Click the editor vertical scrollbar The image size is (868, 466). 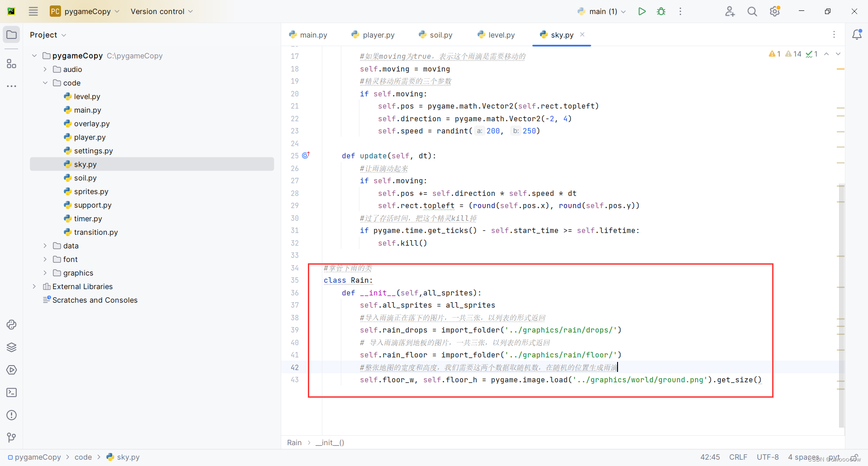(x=841, y=306)
